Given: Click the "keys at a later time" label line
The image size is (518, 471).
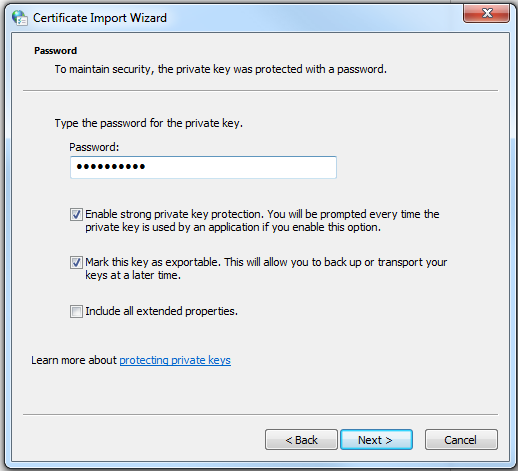Looking at the screenshot, I should pyautogui.click(x=133, y=275).
